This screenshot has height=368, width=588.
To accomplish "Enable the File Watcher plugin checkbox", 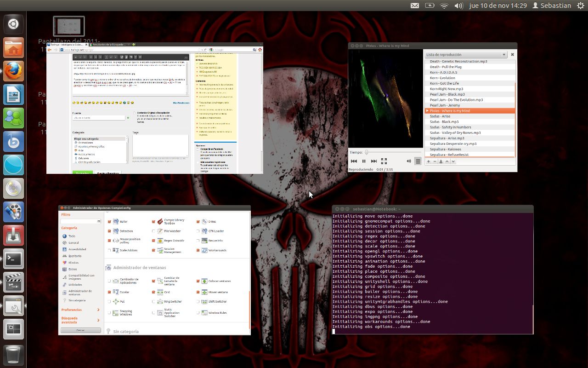I will 154,231.
